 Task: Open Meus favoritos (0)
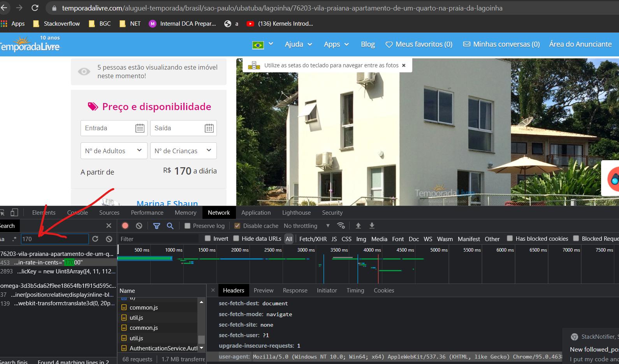tap(419, 44)
